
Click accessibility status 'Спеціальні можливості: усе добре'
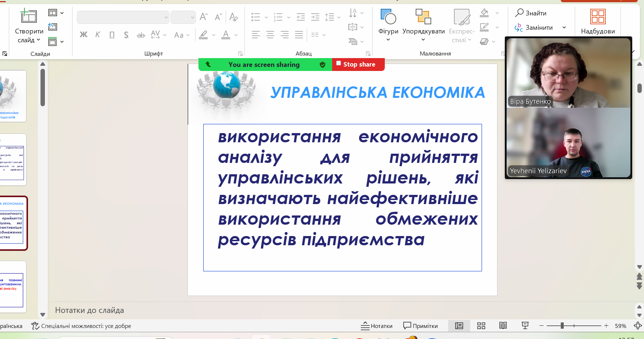81,326
